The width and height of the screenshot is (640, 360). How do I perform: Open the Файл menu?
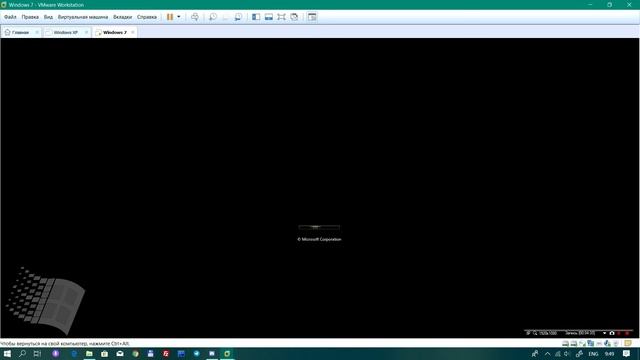tap(10, 17)
